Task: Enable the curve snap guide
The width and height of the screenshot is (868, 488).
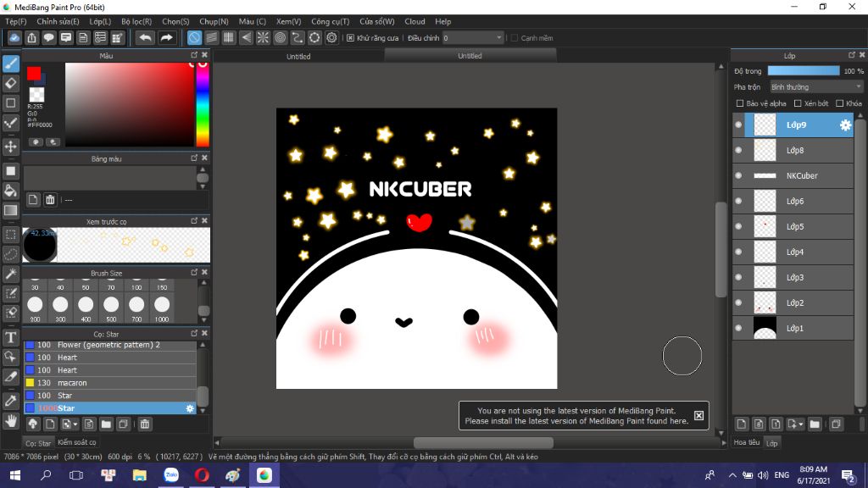Action: tap(298, 37)
